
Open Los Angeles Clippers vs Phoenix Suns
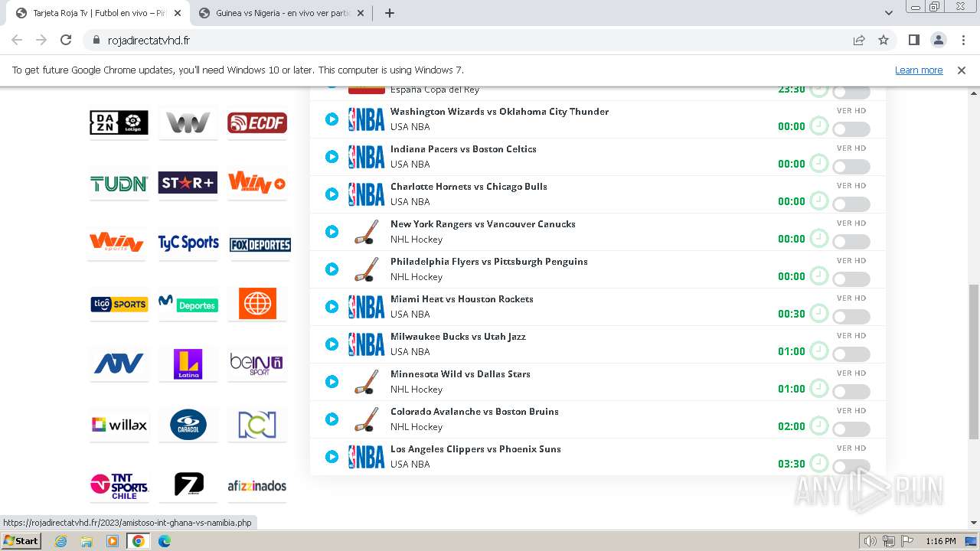[x=475, y=449]
